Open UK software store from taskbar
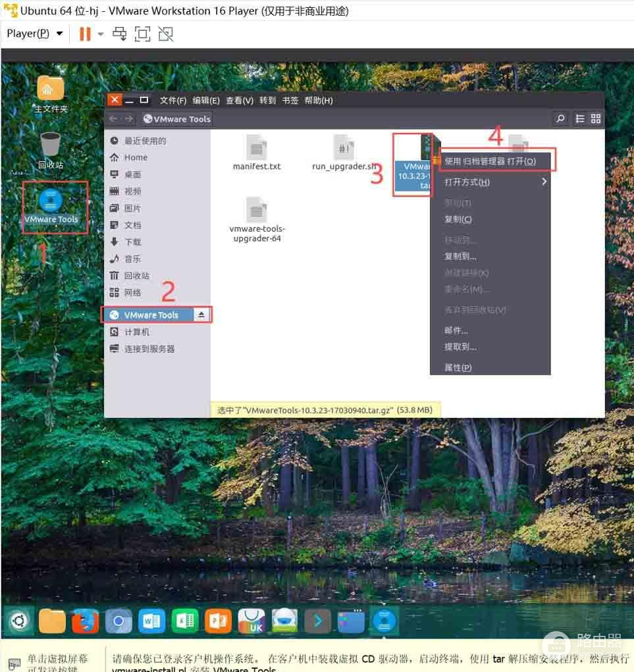The height and width of the screenshot is (672, 634). click(x=251, y=621)
